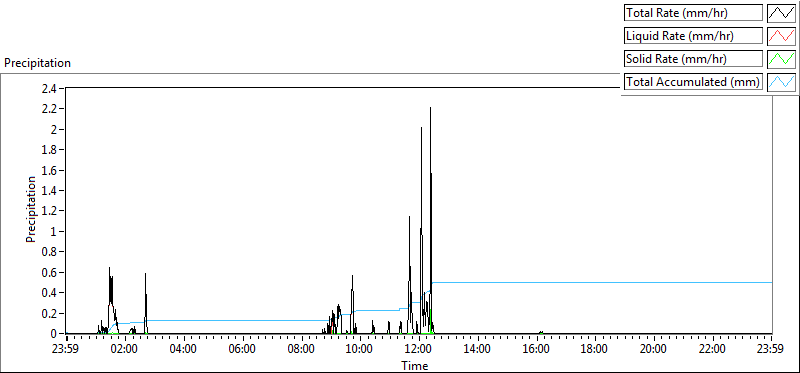This screenshot has height=373, width=800.
Task: Click the blue accumulated line at 18:00
Action: tap(595, 282)
